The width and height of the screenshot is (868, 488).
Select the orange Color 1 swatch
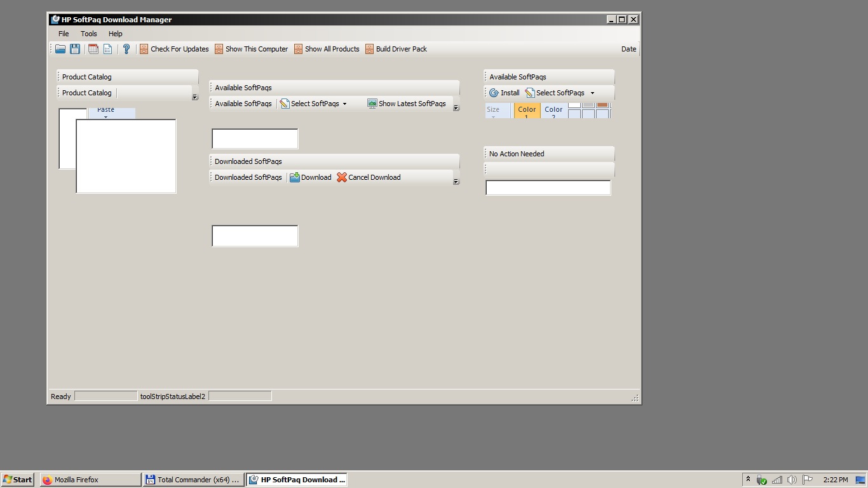(527, 110)
